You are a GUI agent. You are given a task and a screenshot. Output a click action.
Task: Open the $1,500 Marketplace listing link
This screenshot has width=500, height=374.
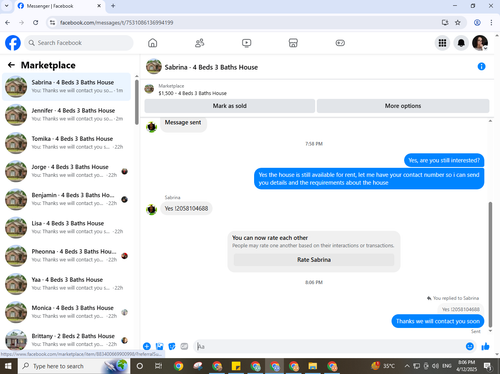[x=192, y=93]
